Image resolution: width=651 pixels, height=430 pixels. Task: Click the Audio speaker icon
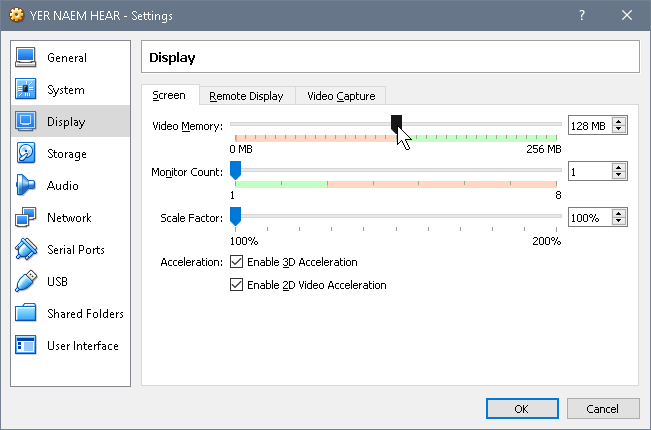click(x=26, y=185)
